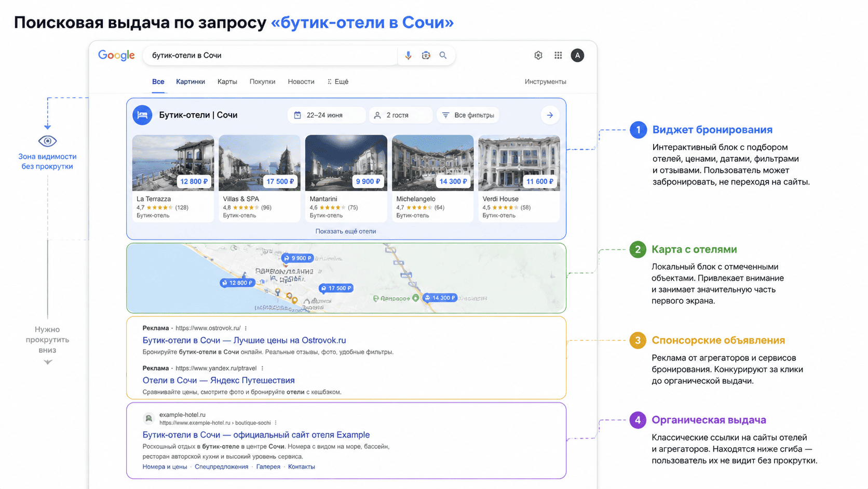Open the settings gear in the Google header
The image size is (868, 489).
pyautogui.click(x=538, y=56)
